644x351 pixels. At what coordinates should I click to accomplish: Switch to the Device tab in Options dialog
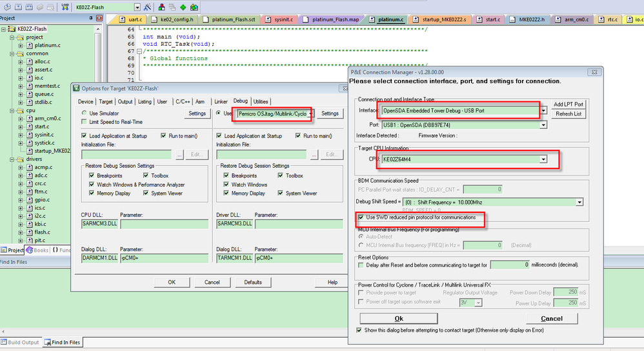click(85, 101)
